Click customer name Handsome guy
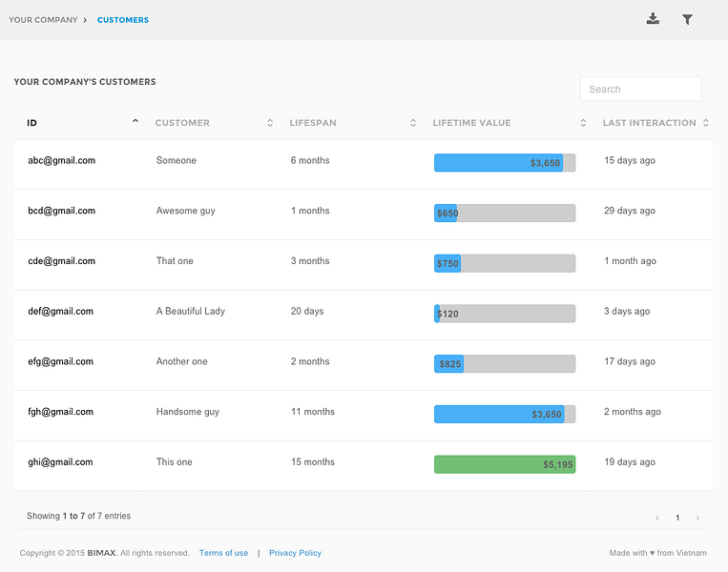Image resolution: width=728 pixels, height=572 pixels. (188, 412)
